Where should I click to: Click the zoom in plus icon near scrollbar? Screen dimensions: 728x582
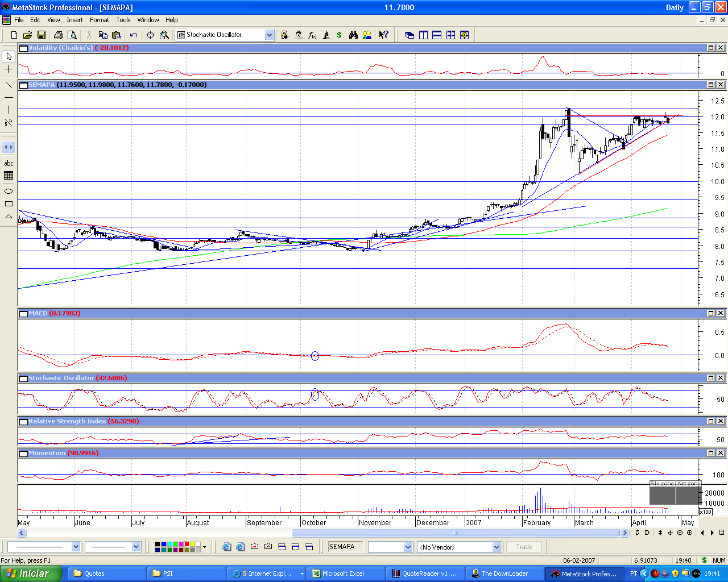[x=689, y=533]
